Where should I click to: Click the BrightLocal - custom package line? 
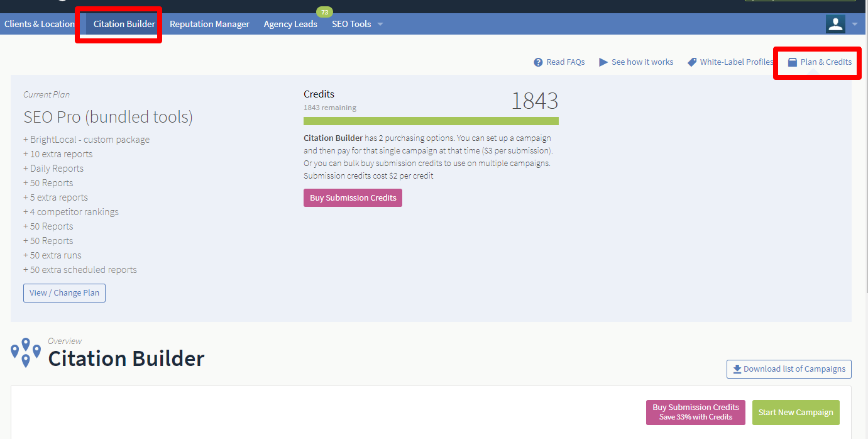pyautogui.click(x=87, y=140)
